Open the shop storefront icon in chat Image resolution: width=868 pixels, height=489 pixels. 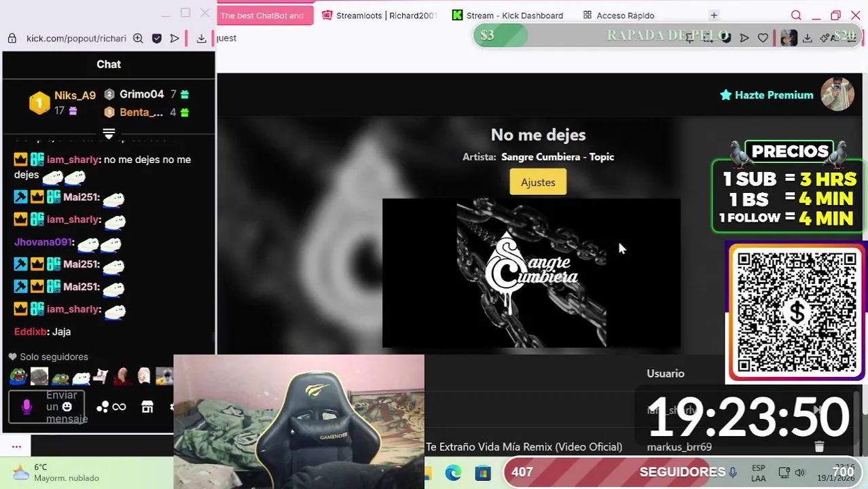point(147,407)
